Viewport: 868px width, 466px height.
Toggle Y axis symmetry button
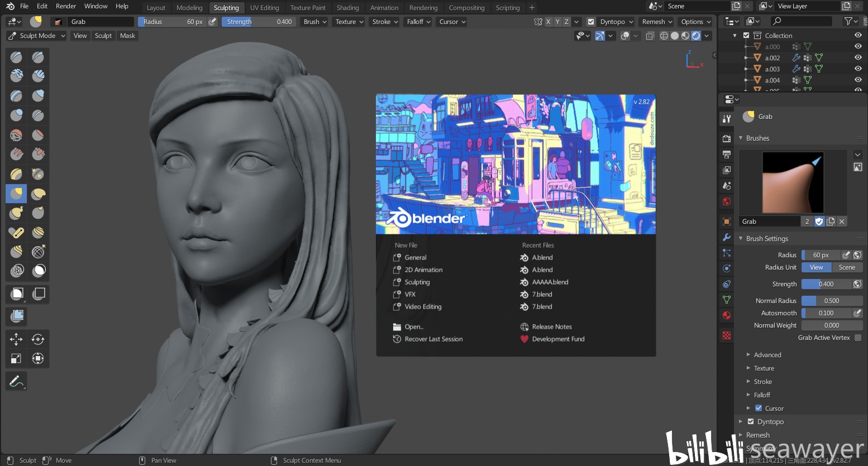click(x=557, y=22)
